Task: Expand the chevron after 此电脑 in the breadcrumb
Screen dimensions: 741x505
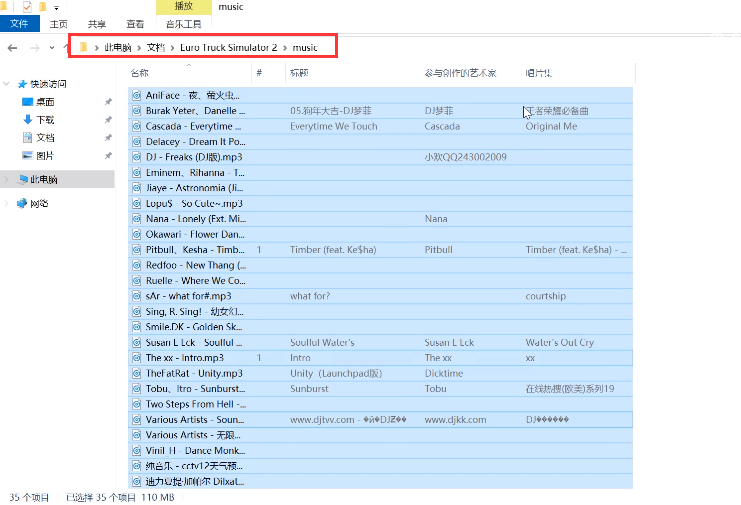Action: pyautogui.click(x=139, y=48)
